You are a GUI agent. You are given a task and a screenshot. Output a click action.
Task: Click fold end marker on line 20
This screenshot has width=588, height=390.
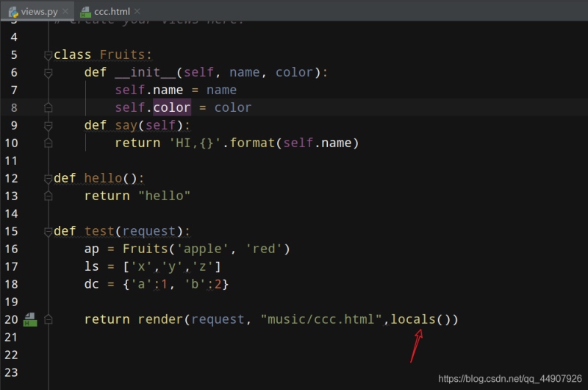[49, 320]
